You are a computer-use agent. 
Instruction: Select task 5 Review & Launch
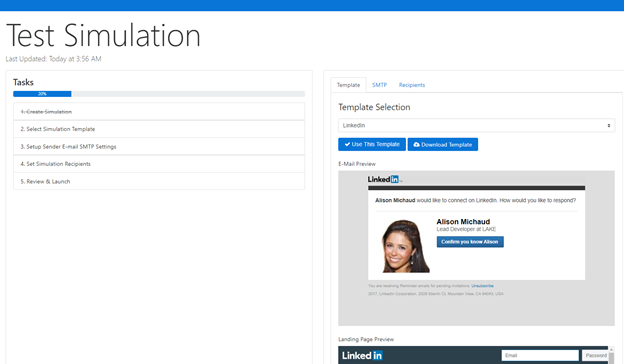[x=159, y=181]
